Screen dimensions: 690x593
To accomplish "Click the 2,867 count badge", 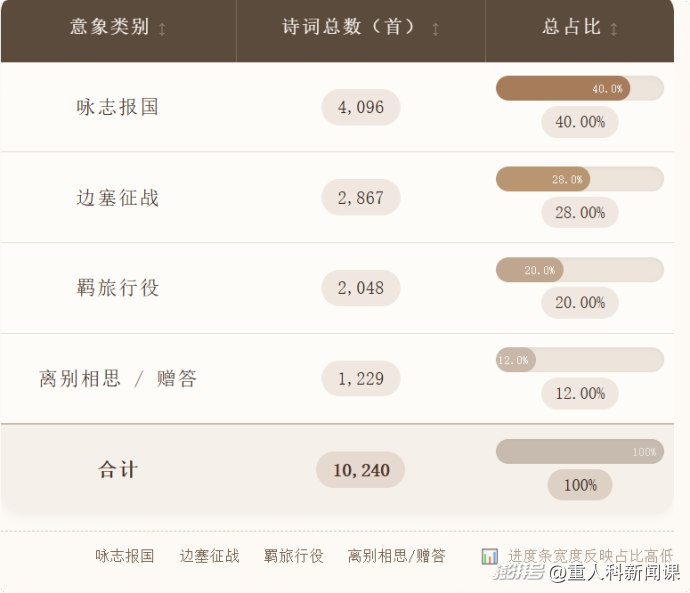I will (x=361, y=198).
